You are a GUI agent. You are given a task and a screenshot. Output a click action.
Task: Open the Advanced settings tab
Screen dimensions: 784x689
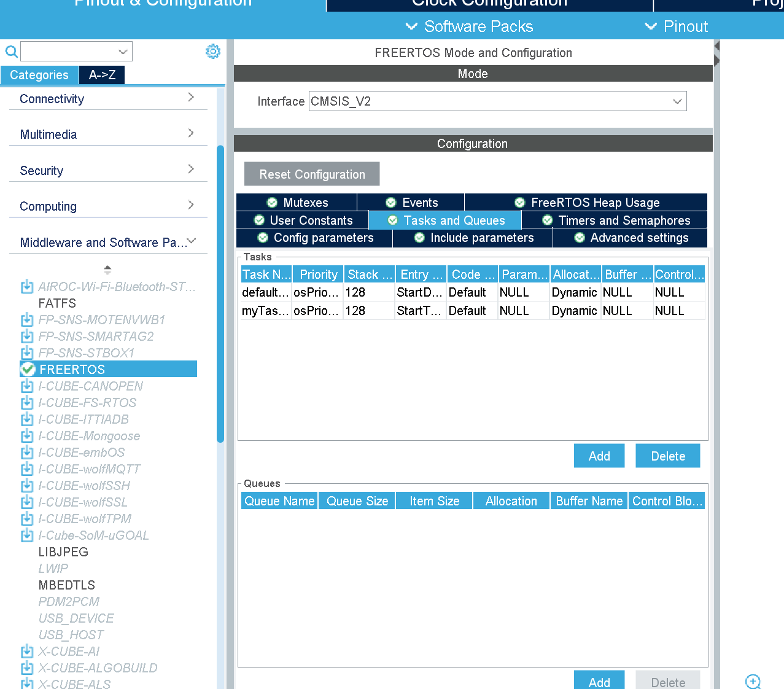point(631,238)
